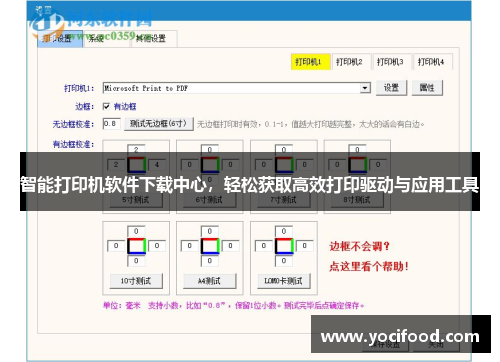The width and height of the screenshot is (500, 362).
Task: Click the LOMO卡 group's right margin field
Action: [304, 246]
